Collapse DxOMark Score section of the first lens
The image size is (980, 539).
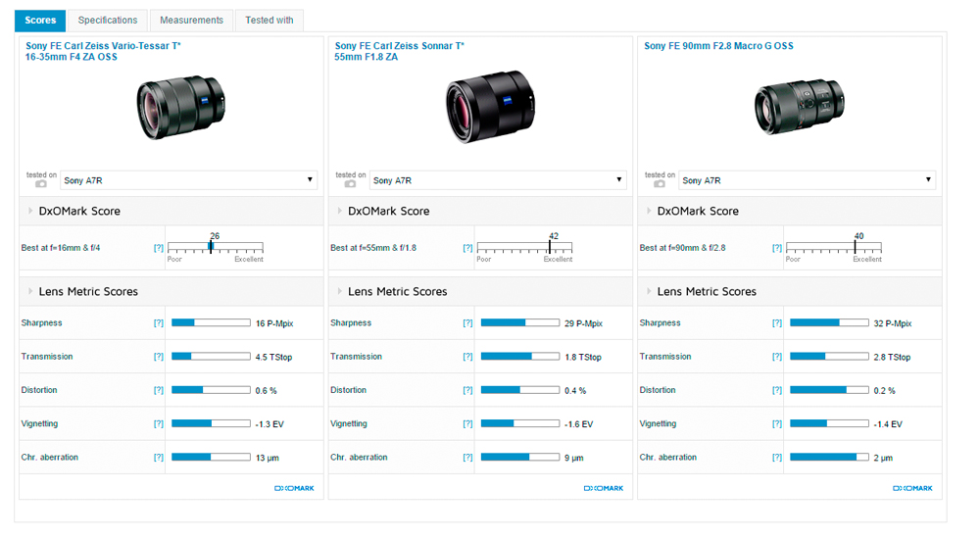pyautogui.click(x=30, y=212)
